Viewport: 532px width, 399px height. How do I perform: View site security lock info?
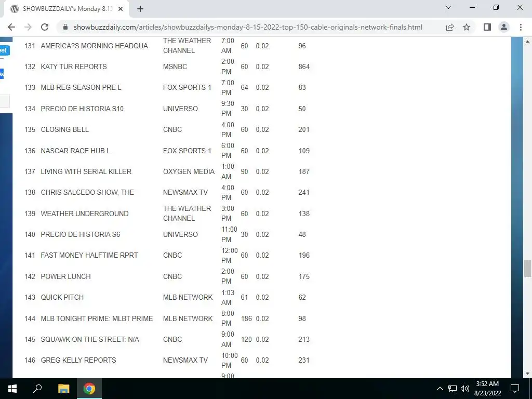65,27
